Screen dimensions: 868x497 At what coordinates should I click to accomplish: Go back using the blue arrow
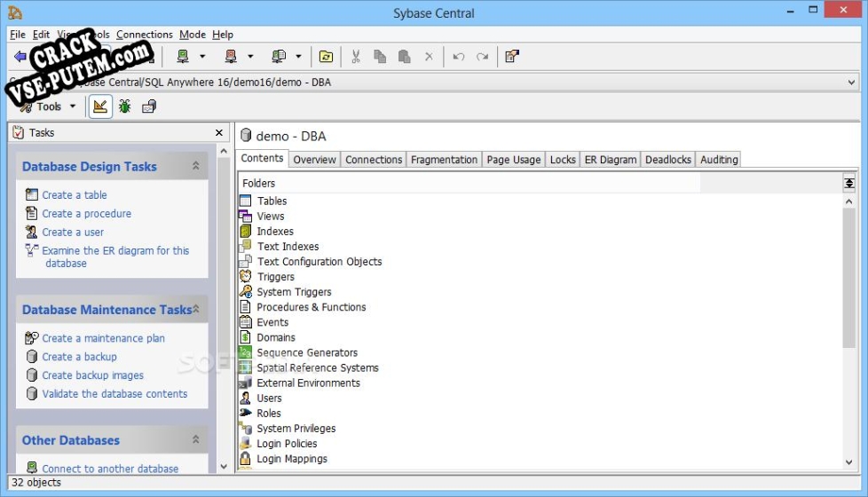point(20,57)
